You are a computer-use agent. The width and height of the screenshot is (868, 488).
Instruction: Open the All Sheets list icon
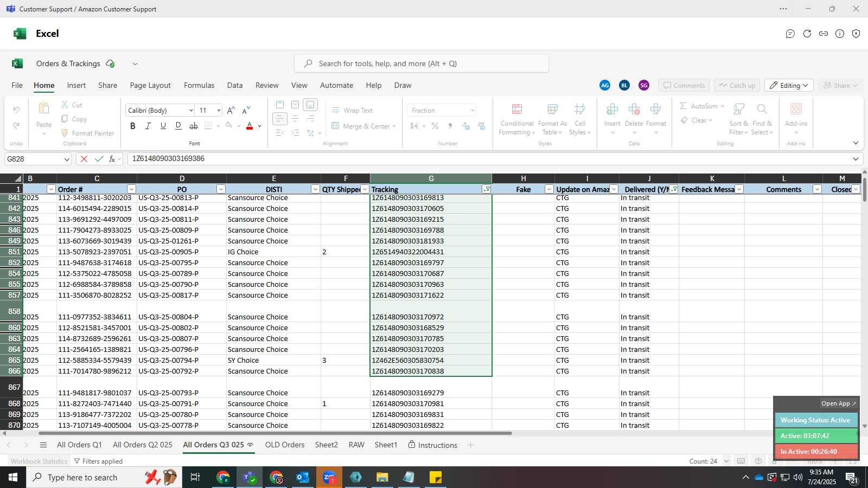[43, 445]
